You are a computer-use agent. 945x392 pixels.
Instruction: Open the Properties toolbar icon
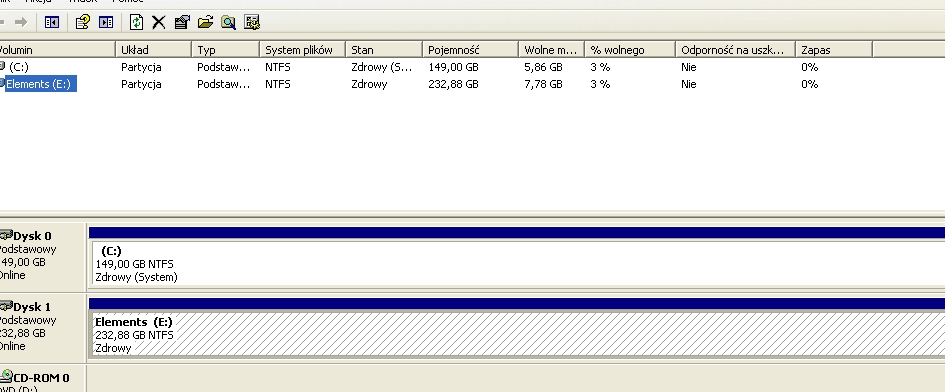pos(182,22)
